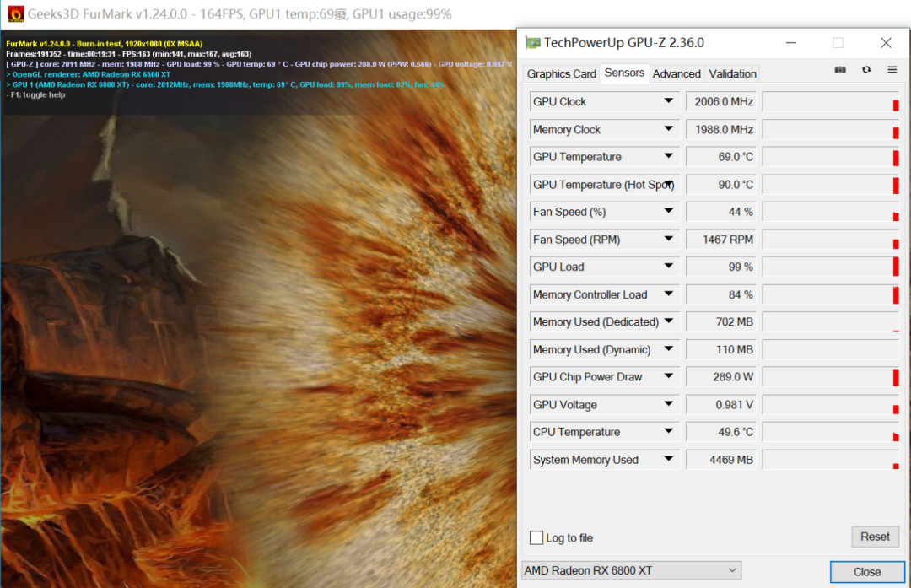Click the F1: toggle help text
Image resolution: width=911 pixels, height=588 pixels.
[x=36, y=94]
